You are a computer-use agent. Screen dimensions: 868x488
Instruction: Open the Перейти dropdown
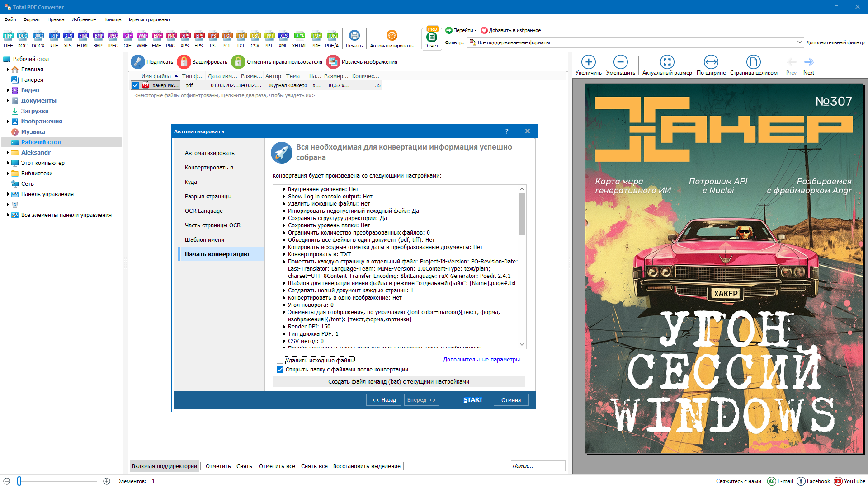tap(461, 30)
